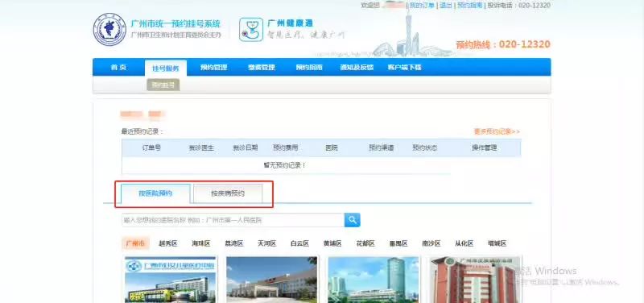The image size is (644, 303).
Task: Open the 客户端下载 navigation item
Action: coord(404,68)
